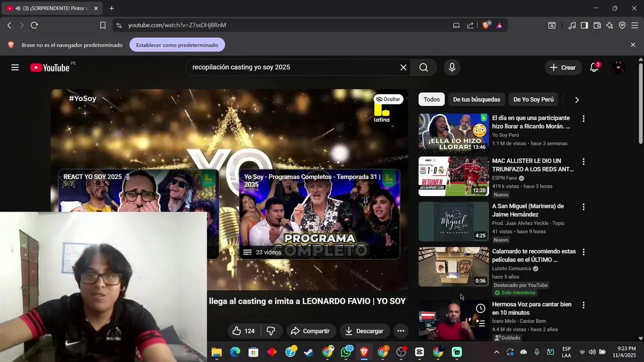Dismiss the default browser notification bar
Image resolution: width=644 pixels, height=362 pixels.
[633, 45]
